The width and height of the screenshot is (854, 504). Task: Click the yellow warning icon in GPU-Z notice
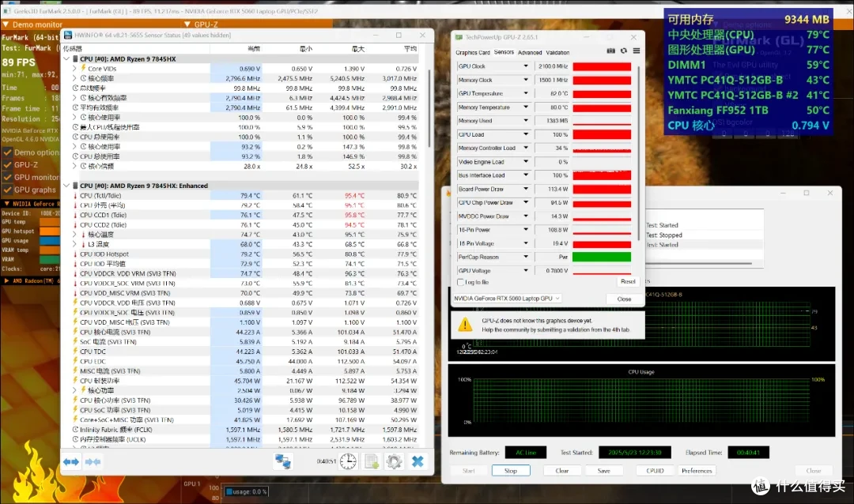click(x=465, y=325)
